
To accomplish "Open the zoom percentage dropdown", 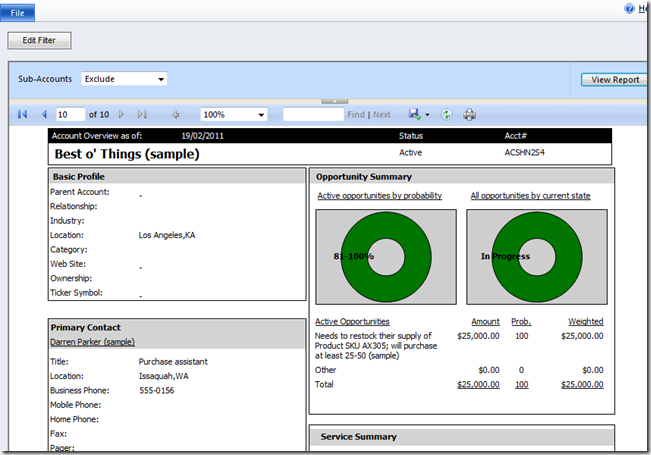I will click(x=234, y=115).
